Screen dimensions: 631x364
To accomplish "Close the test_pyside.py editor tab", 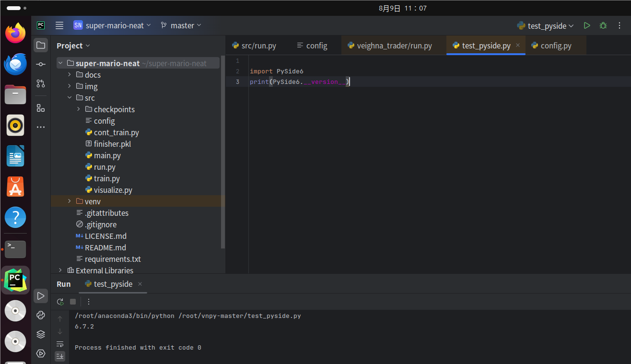I will pos(518,46).
